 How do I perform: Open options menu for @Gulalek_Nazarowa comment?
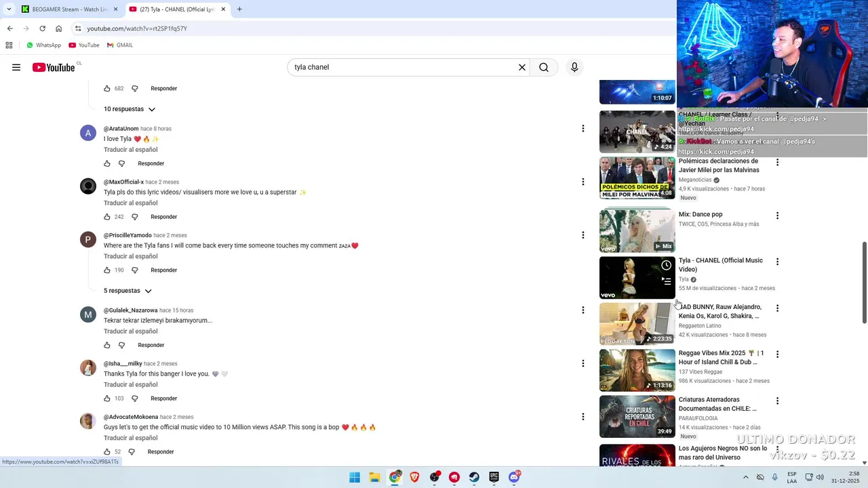pyautogui.click(x=583, y=310)
